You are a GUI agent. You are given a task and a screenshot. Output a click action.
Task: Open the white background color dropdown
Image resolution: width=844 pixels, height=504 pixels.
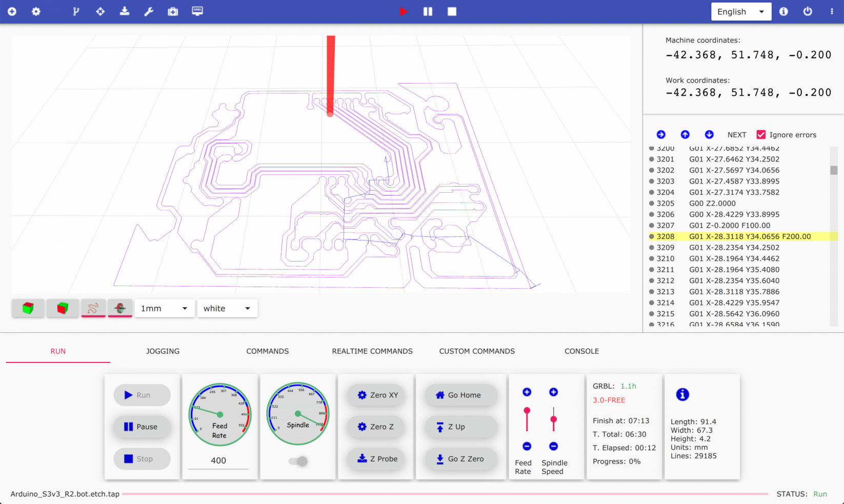coord(227,308)
